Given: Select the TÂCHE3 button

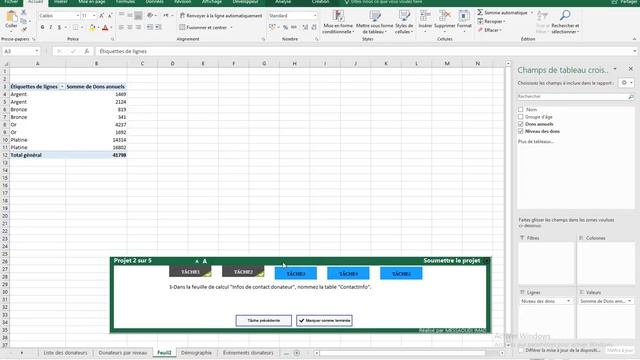Looking at the screenshot, I should coord(296,273).
